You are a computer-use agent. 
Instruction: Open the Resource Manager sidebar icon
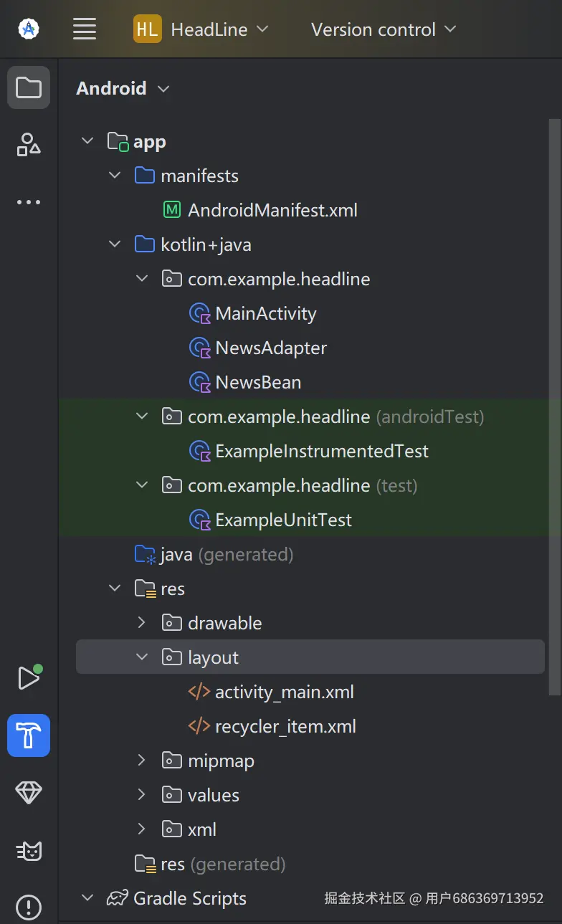point(29,145)
